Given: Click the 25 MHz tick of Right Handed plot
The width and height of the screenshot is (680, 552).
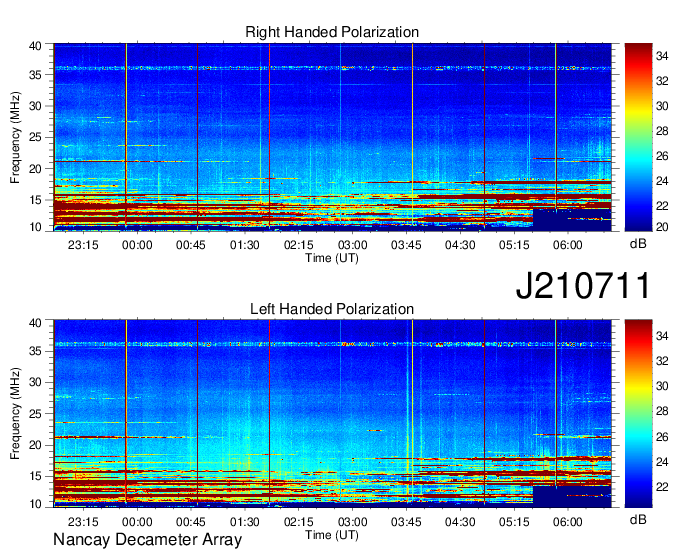Looking at the screenshot, I should (35, 137).
